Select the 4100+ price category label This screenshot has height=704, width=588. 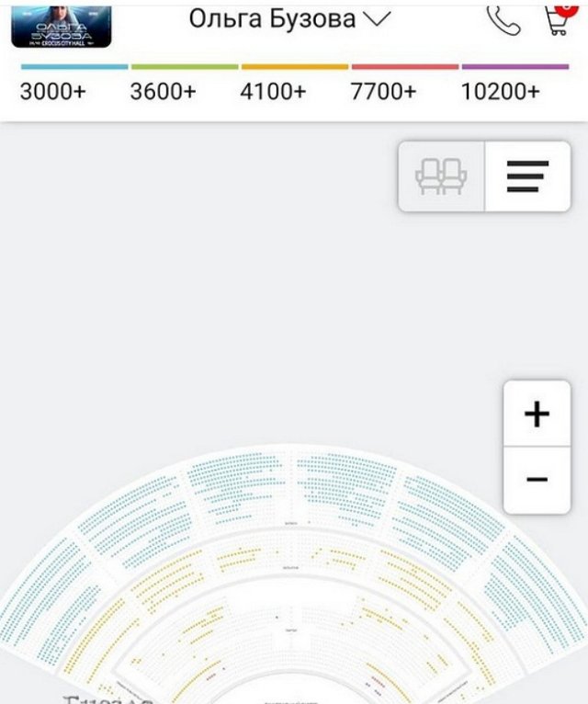273,92
